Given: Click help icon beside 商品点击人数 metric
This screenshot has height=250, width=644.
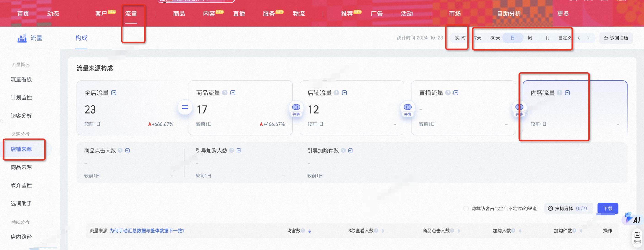Looking at the screenshot, I should coord(120,150).
